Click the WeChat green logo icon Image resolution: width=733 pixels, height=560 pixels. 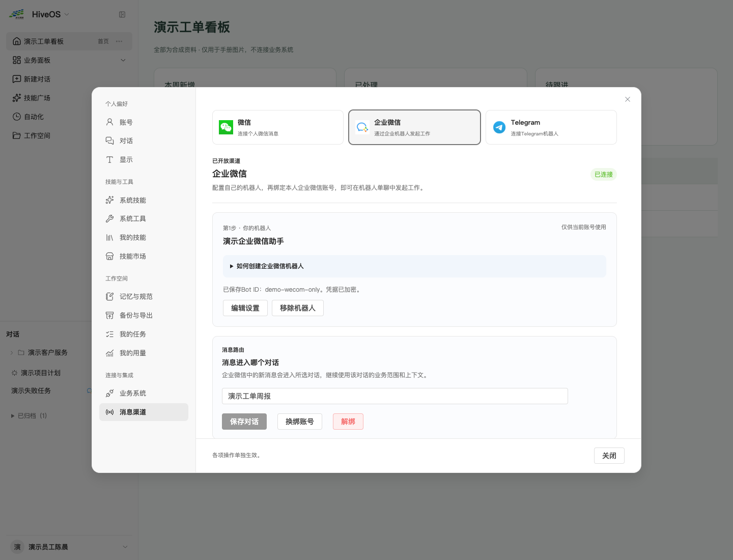click(x=226, y=127)
